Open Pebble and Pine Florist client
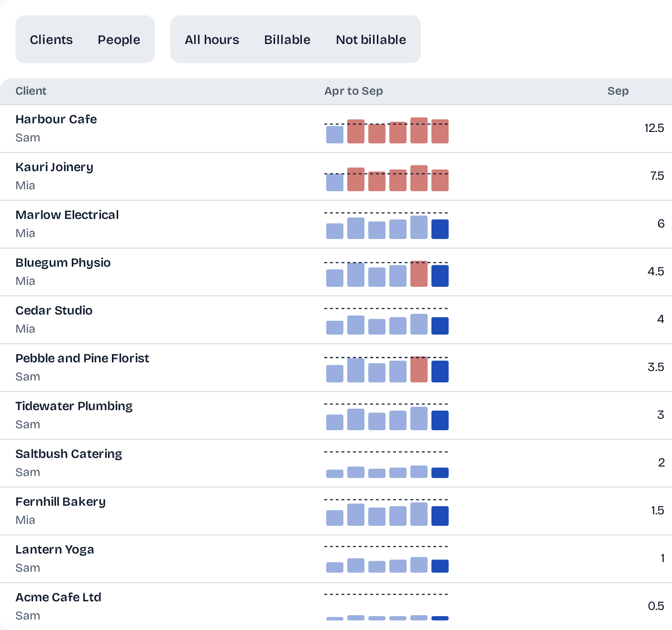Image resolution: width=672 pixels, height=630 pixels. click(x=336, y=368)
